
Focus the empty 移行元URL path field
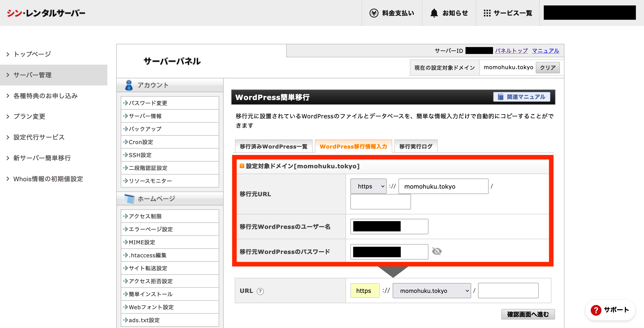point(381,202)
